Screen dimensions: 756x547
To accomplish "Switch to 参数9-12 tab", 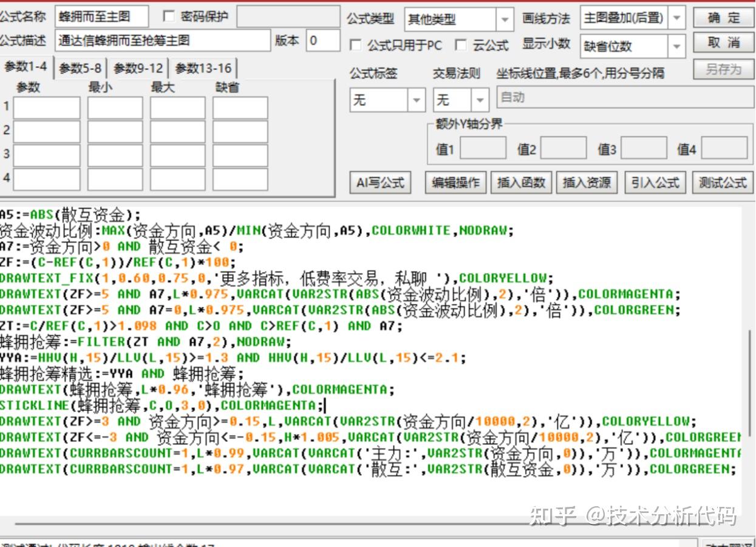I will (x=138, y=69).
